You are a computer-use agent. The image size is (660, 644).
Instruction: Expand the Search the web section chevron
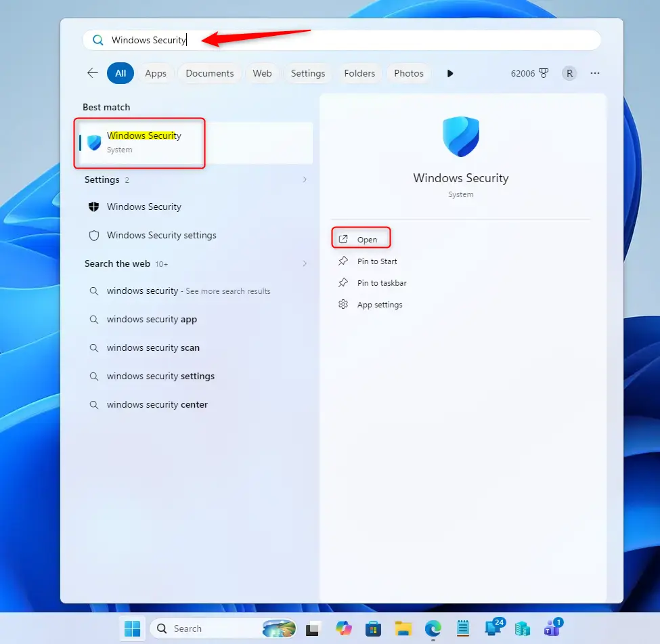coord(305,263)
